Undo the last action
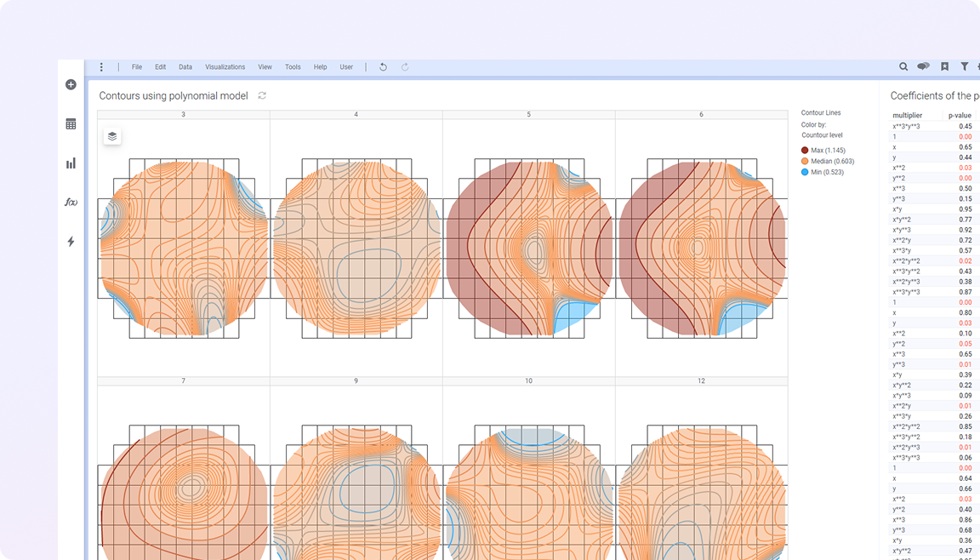This screenshot has height=560, width=980. click(383, 67)
